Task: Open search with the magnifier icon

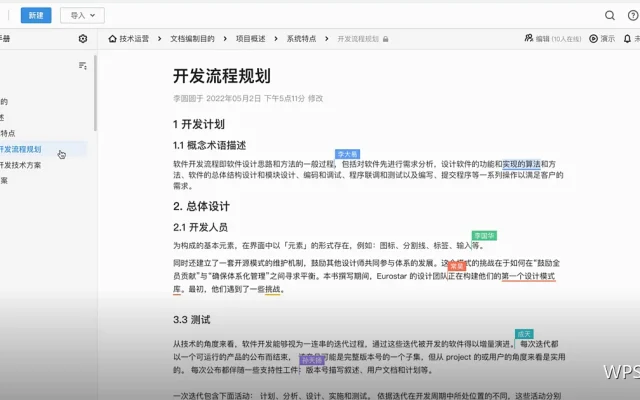Action: click(610, 16)
